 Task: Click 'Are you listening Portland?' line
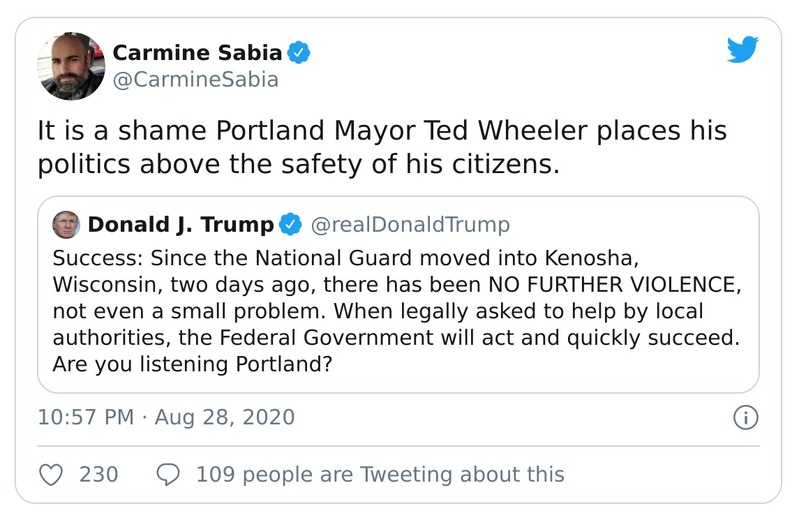click(192, 366)
